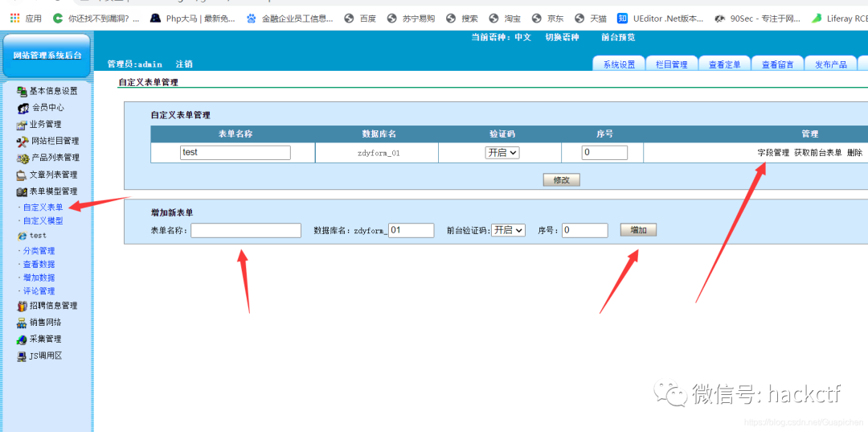Click globe icon beside 百度 bookmark
868x432 pixels.
click(349, 19)
